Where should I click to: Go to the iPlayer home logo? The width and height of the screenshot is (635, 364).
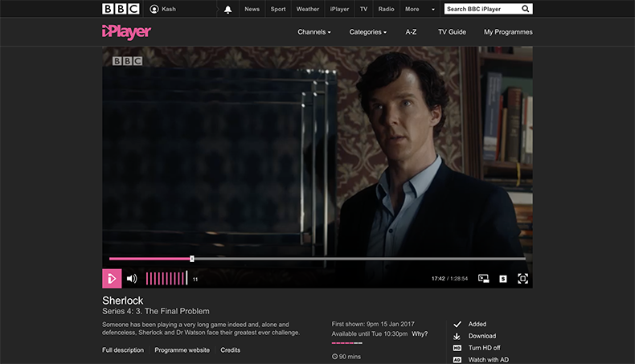126,32
